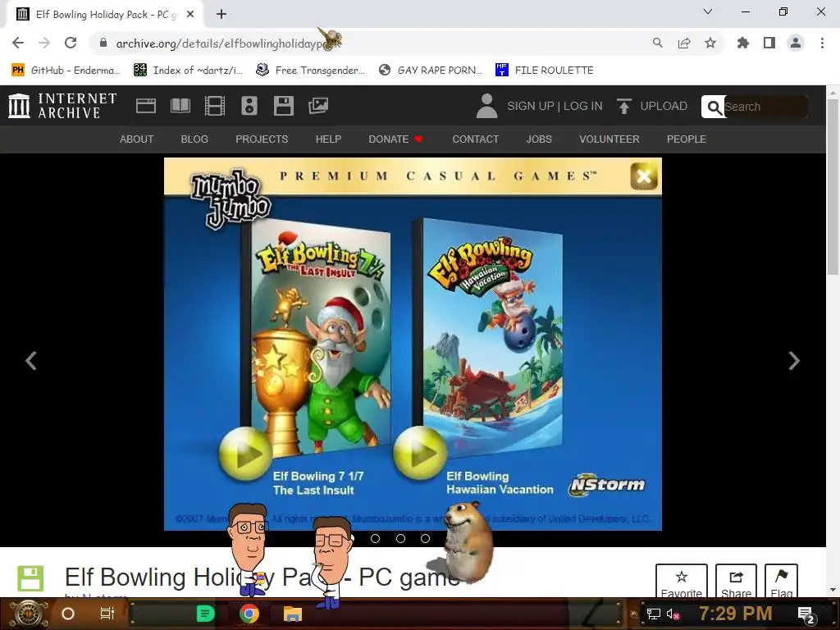Open the DONATE page
Screen dimensions: 840x630
(395, 139)
